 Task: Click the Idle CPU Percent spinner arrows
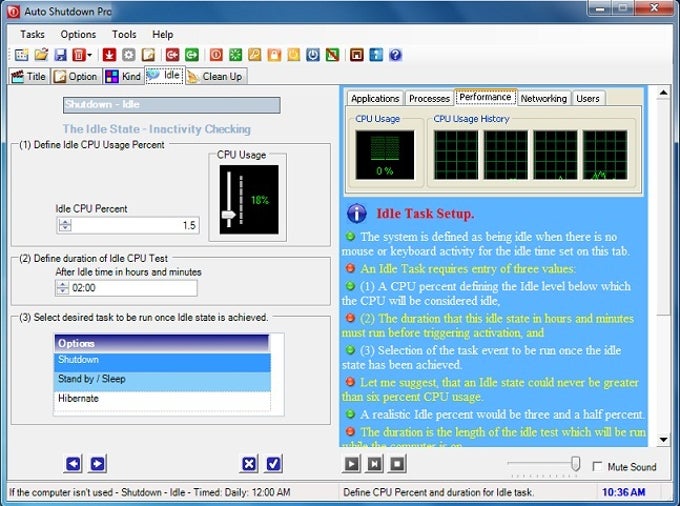(x=65, y=225)
